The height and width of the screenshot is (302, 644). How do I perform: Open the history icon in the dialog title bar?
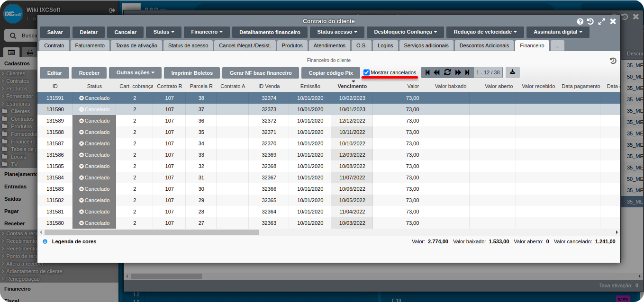click(590, 21)
